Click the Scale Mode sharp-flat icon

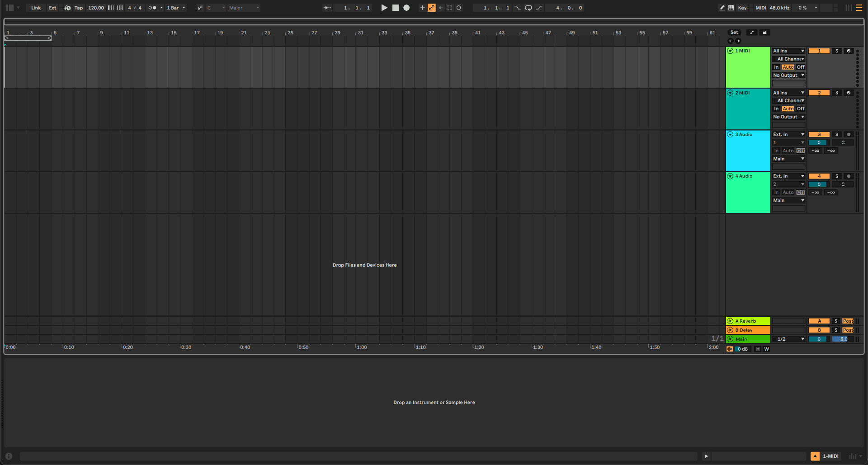200,8
